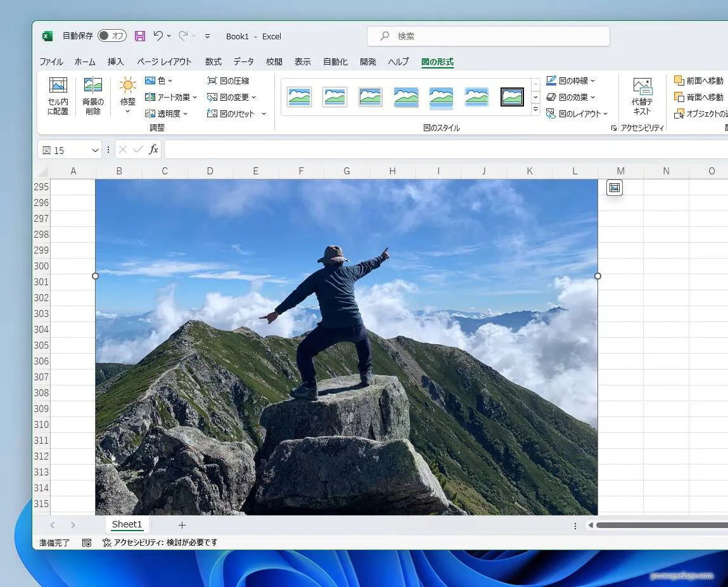Click the macro record status icon
Image resolution: width=728 pixels, height=587 pixels.
pyautogui.click(x=87, y=543)
